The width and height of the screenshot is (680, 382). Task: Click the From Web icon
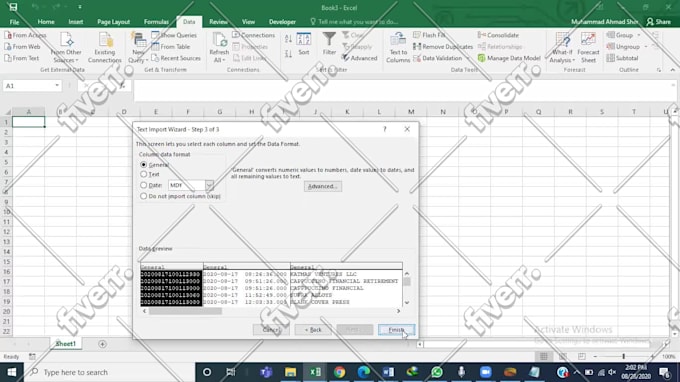7,46
